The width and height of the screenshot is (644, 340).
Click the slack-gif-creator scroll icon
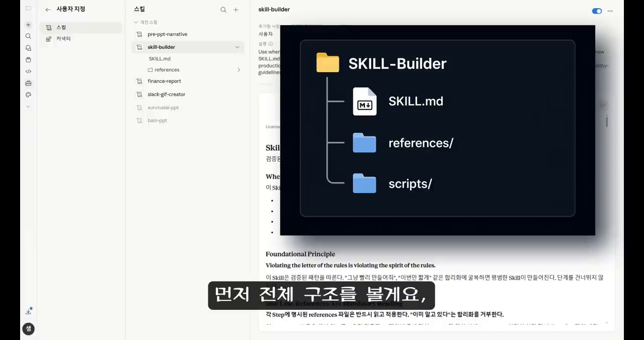(x=139, y=94)
